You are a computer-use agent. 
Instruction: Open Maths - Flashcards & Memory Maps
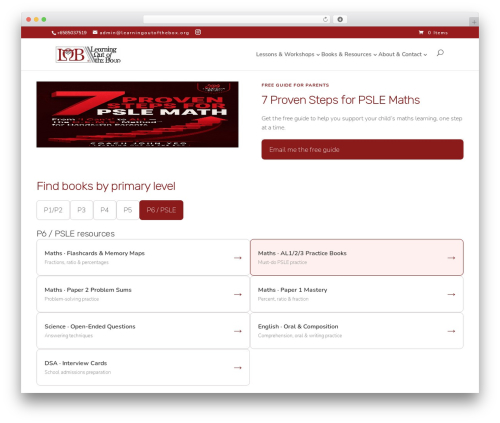pos(143,257)
